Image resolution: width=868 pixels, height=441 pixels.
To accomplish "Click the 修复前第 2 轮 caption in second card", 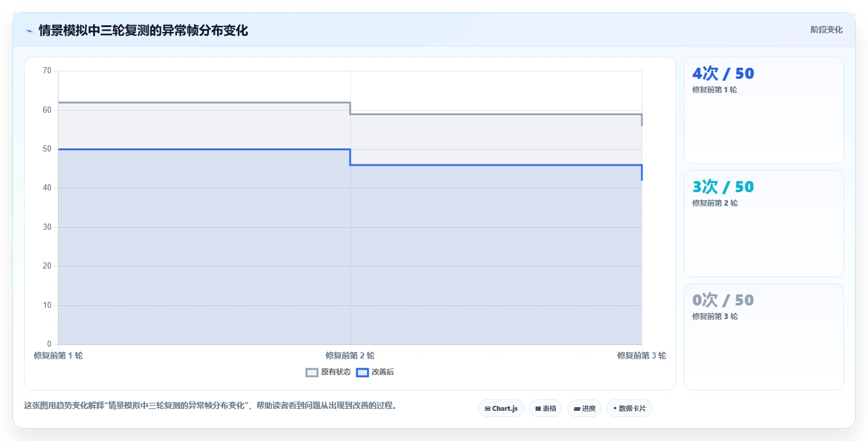I will point(714,203).
